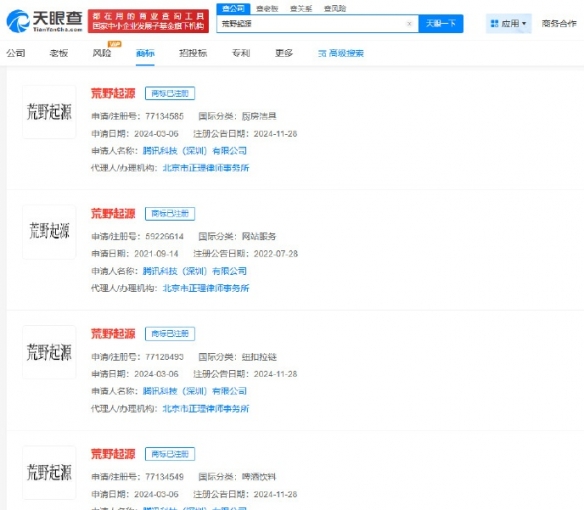Open 北京市正理律师事务所 link in 厨房洁具 entry

pyautogui.click(x=206, y=168)
